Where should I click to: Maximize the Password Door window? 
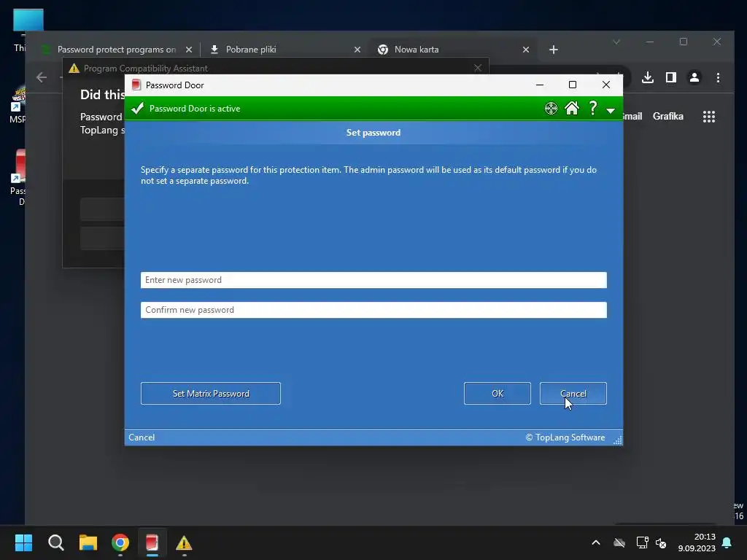click(x=573, y=85)
